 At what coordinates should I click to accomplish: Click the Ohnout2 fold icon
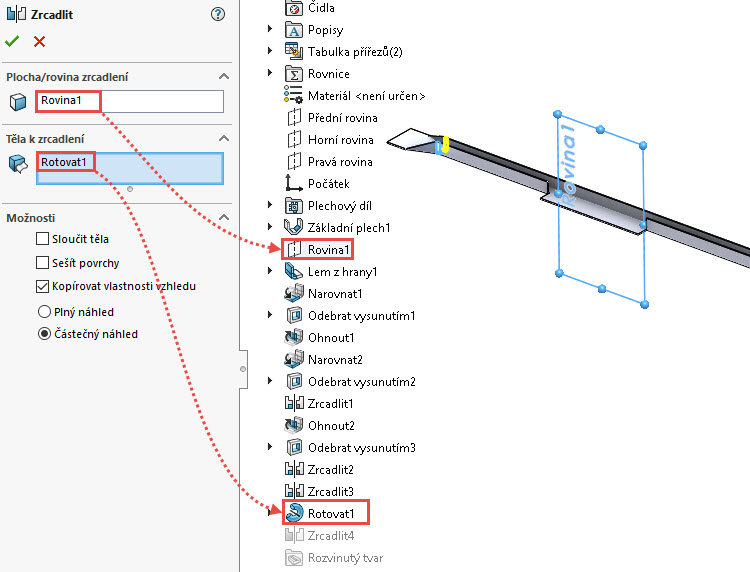point(294,425)
